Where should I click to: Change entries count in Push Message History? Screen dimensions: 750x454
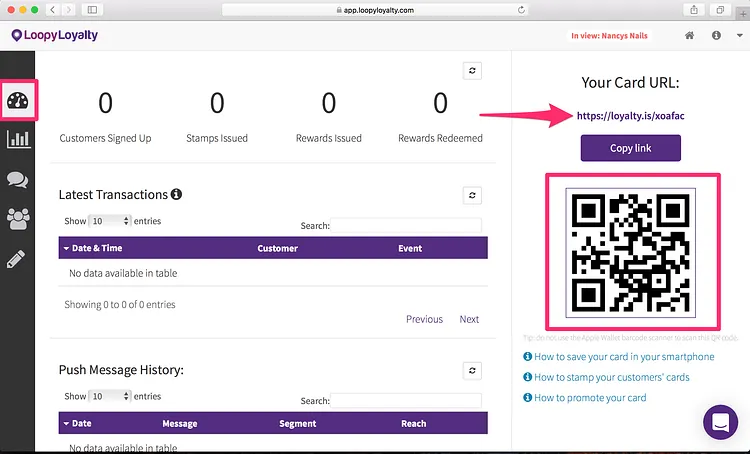[x=110, y=396]
